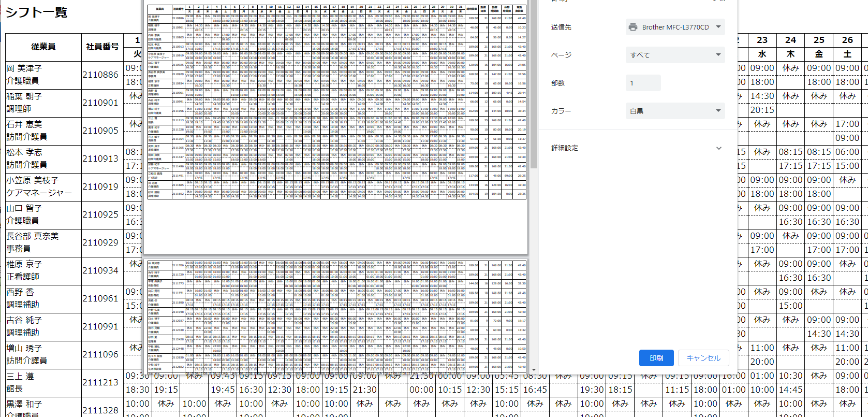
Task: Click the キャンセル button
Action: click(x=703, y=358)
